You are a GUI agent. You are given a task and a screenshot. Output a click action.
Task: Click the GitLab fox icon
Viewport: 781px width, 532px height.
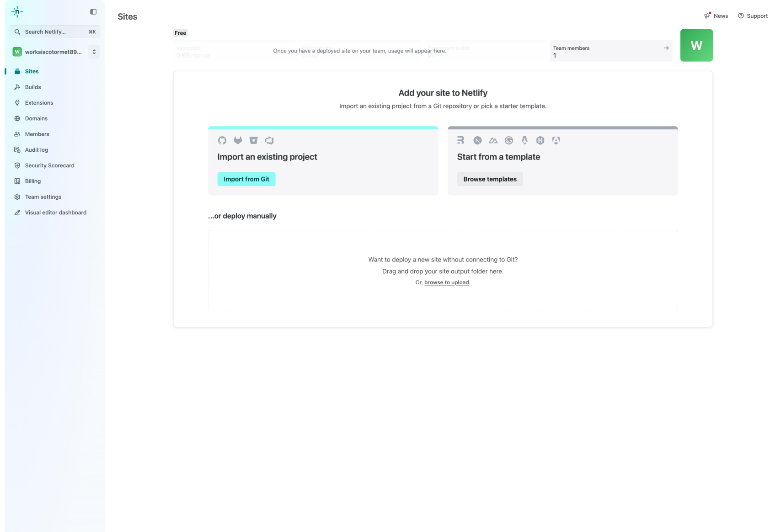tap(238, 140)
